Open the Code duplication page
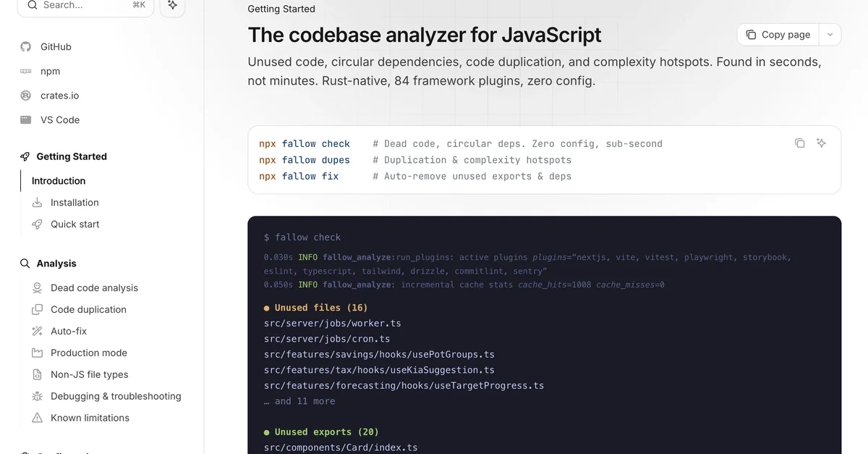This screenshot has width=868, height=454. [x=88, y=310]
